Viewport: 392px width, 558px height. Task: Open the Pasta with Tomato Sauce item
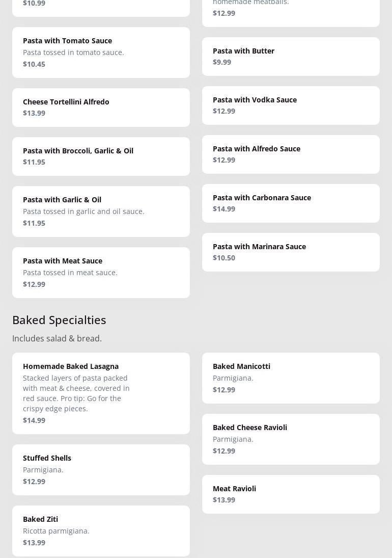coord(101,52)
